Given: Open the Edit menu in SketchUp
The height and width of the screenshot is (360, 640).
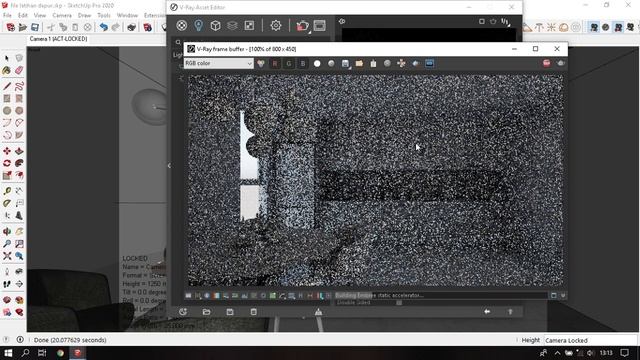Looking at the screenshot, I should 23,16.
